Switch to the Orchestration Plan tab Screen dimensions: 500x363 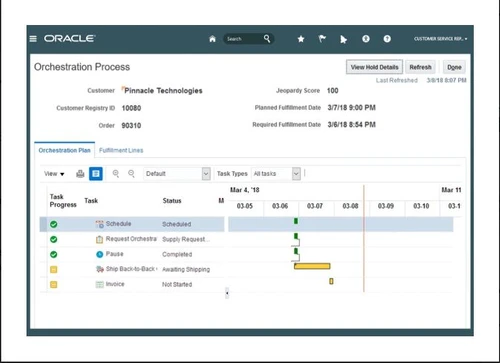[64, 150]
